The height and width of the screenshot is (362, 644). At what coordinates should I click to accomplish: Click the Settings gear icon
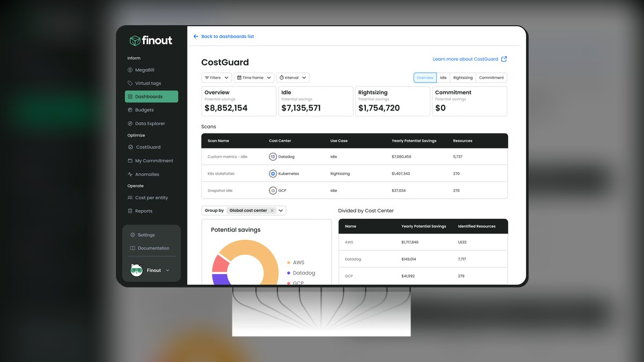point(133,235)
